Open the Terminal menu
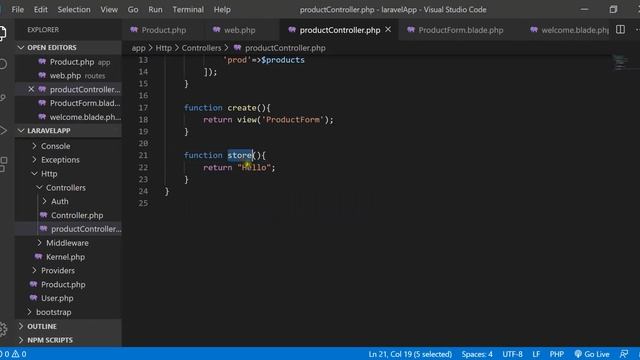 tap(188, 9)
